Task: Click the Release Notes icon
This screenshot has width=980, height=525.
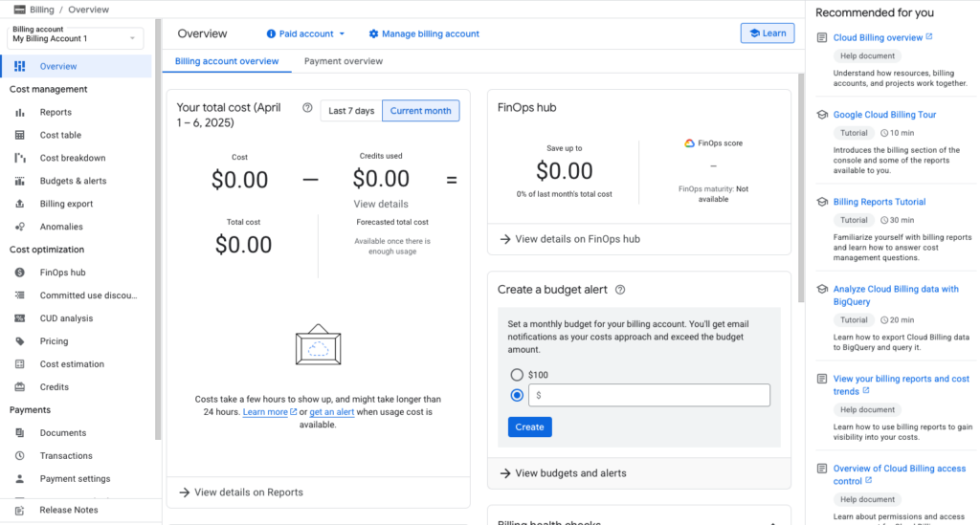Action: 20,510
